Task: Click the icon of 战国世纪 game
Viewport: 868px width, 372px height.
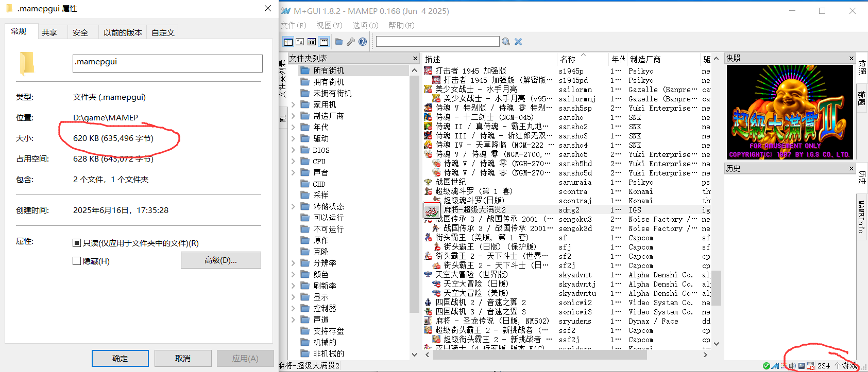Action: point(428,182)
